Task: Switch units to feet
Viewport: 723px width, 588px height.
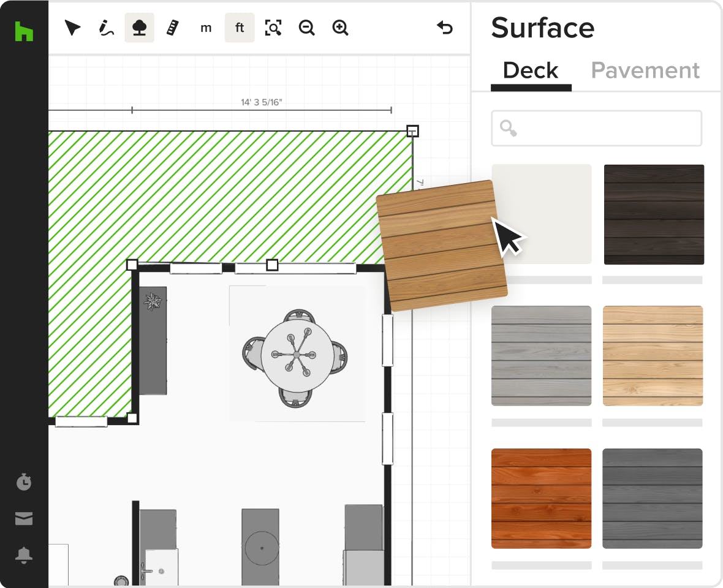Action: pyautogui.click(x=240, y=28)
